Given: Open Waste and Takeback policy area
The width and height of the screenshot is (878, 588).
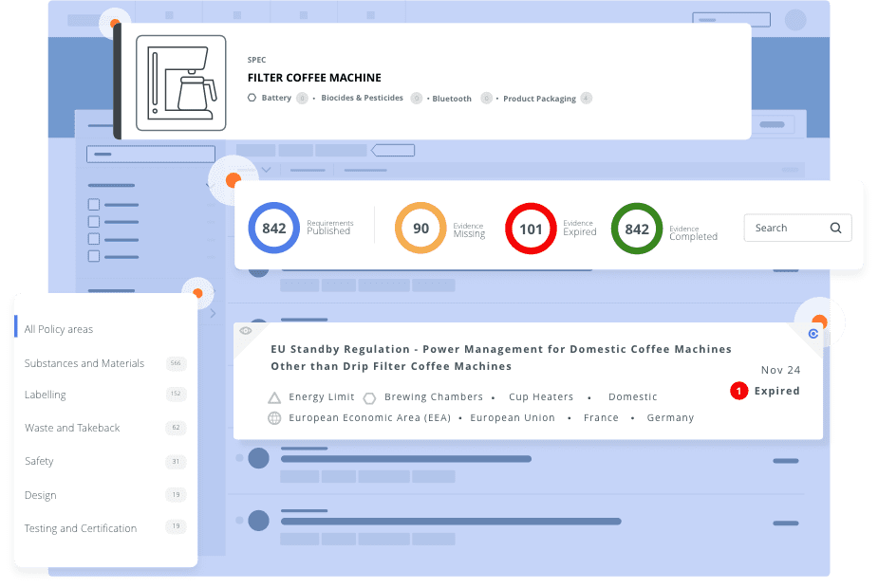Looking at the screenshot, I should [72, 428].
